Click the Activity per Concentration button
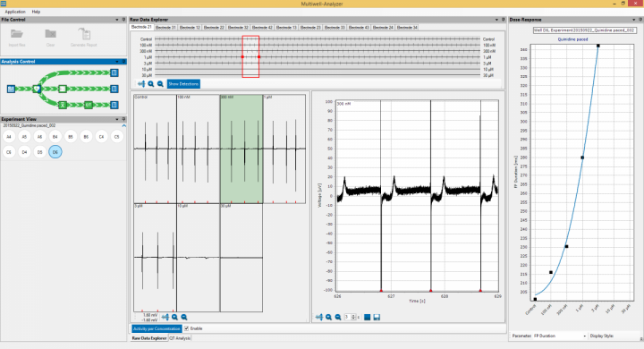The image size is (644, 349). [x=157, y=328]
